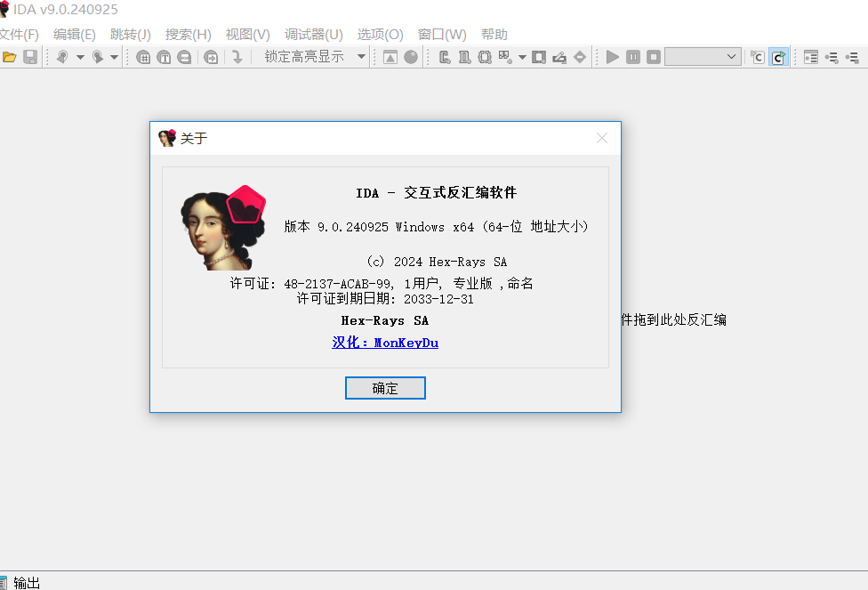Toggle the highlighted C pseudocode icon
The image size is (868, 590).
(779, 57)
